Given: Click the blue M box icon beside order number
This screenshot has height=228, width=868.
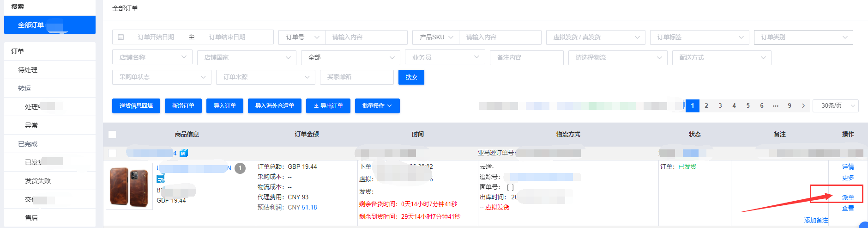Looking at the screenshot, I should [184, 153].
